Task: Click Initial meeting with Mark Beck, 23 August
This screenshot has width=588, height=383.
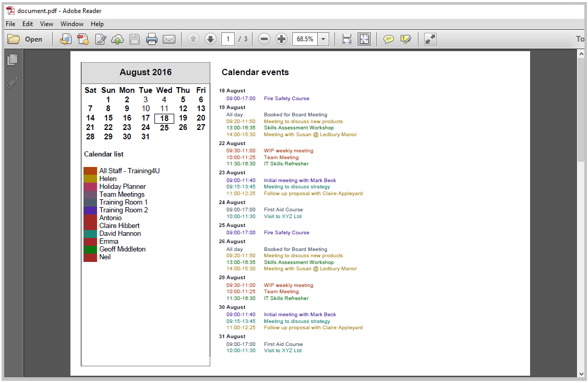Action: tap(300, 181)
